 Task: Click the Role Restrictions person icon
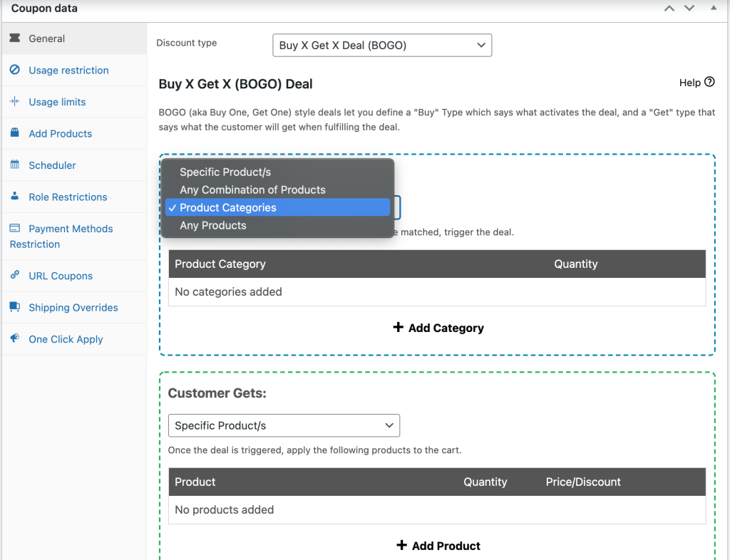pos(15,196)
